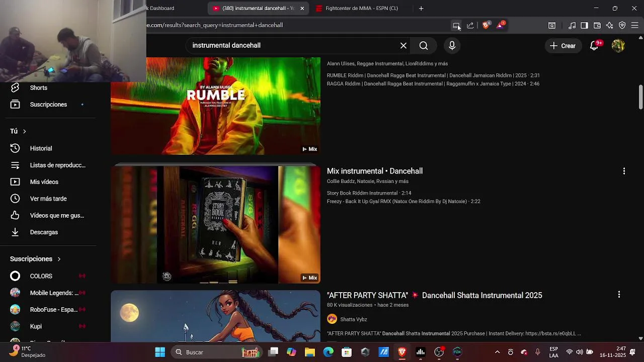Expand the Suscripciones section heading chevron
Viewport: 644px width, 362px height.
pos(59,259)
